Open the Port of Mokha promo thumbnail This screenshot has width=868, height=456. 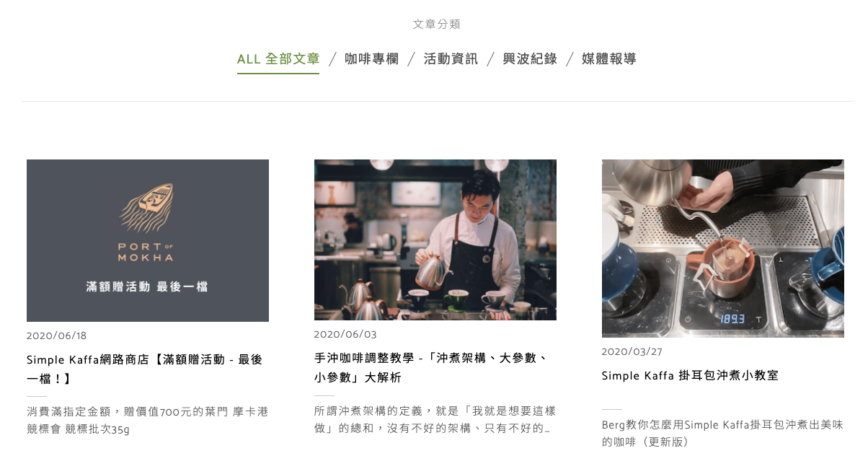148,240
